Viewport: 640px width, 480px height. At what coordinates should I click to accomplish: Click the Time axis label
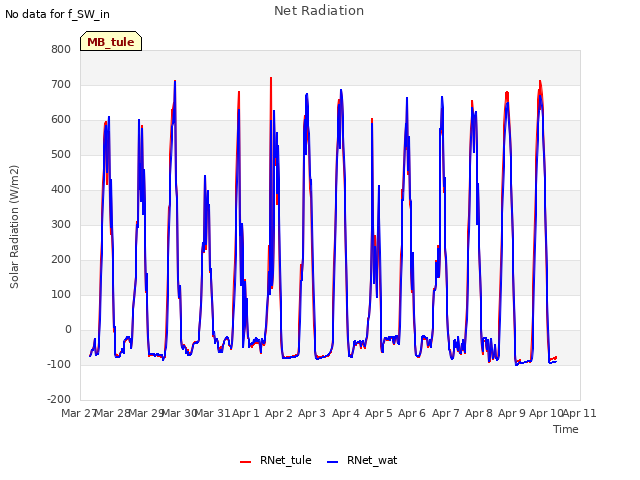coord(566,429)
